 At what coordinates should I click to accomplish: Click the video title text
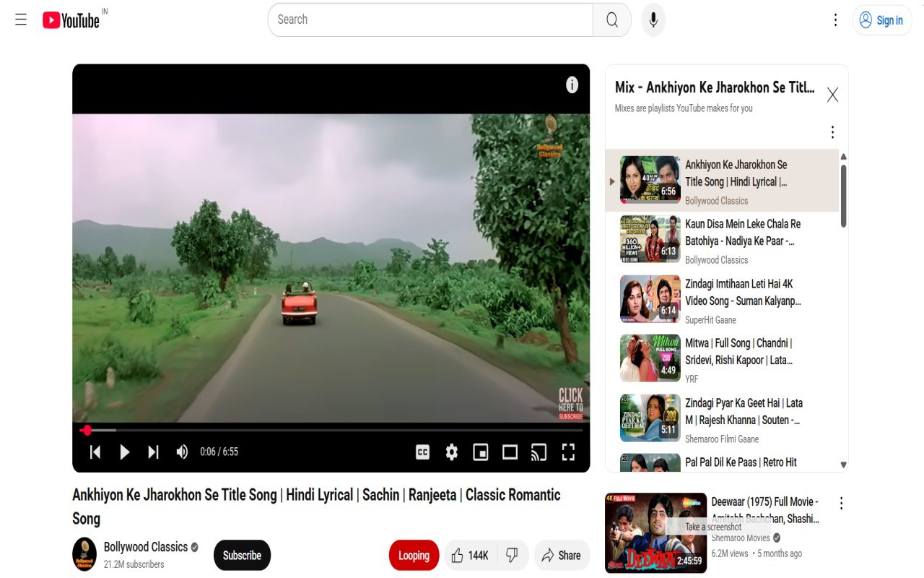click(x=316, y=506)
